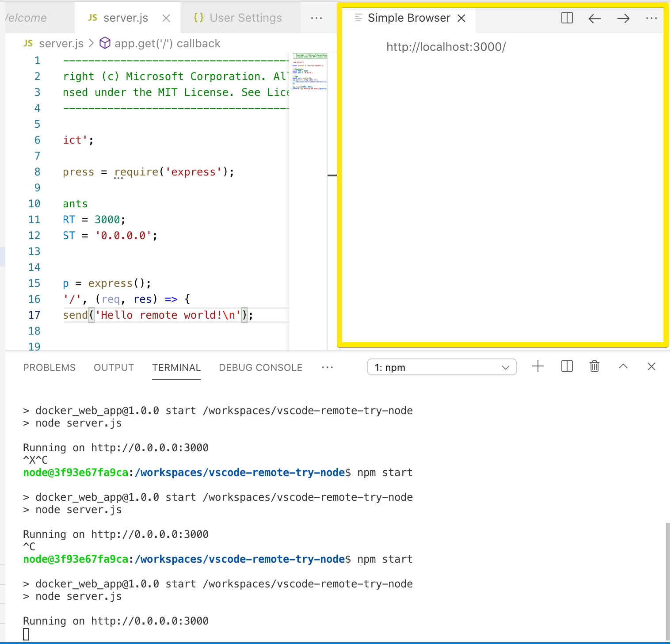Select the app.get('/') callback breadcrumb
Viewport: 671px width, 644px height.
[x=167, y=43]
